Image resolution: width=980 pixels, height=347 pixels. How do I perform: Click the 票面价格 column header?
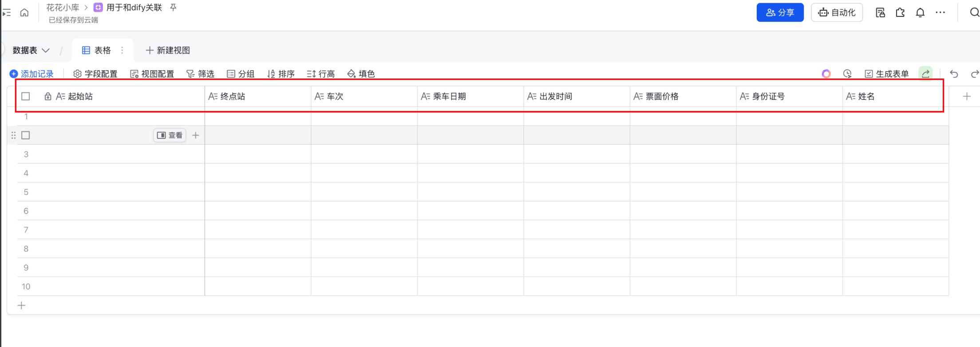point(683,96)
